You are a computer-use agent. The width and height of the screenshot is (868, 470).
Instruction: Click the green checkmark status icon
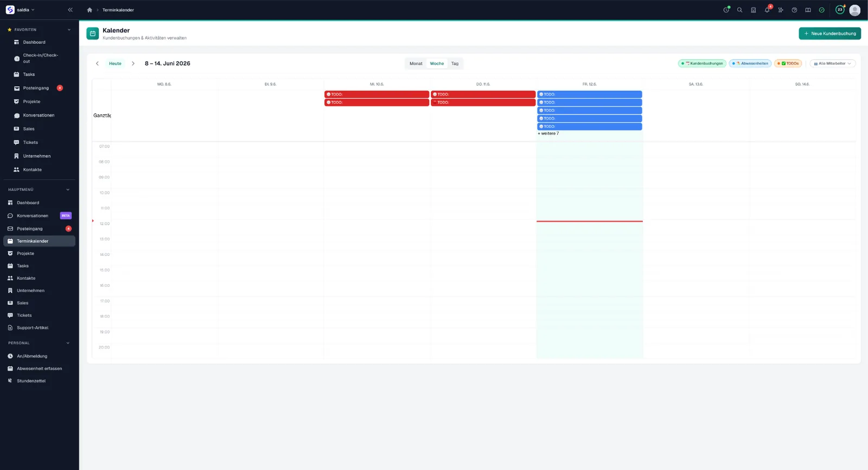click(822, 10)
